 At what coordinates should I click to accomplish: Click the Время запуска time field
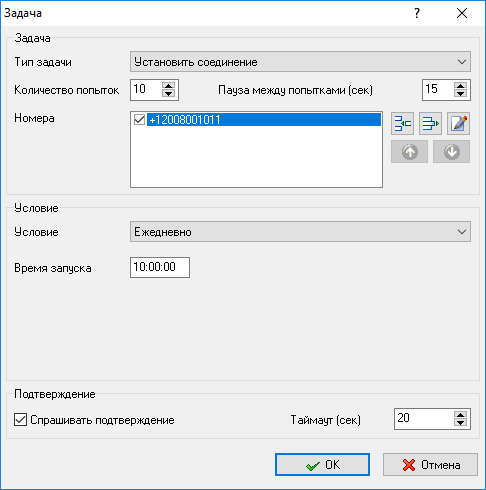[160, 267]
